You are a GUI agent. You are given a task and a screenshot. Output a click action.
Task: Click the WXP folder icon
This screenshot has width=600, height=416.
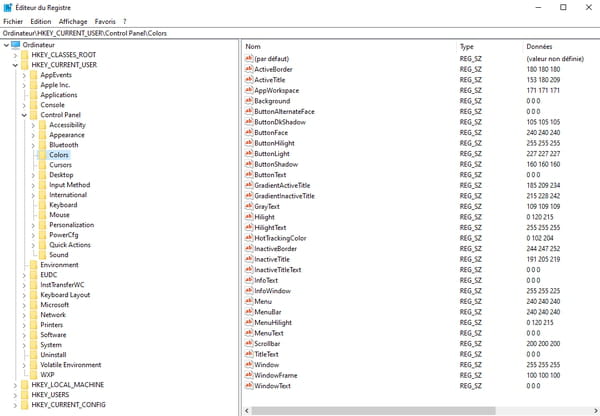34,375
